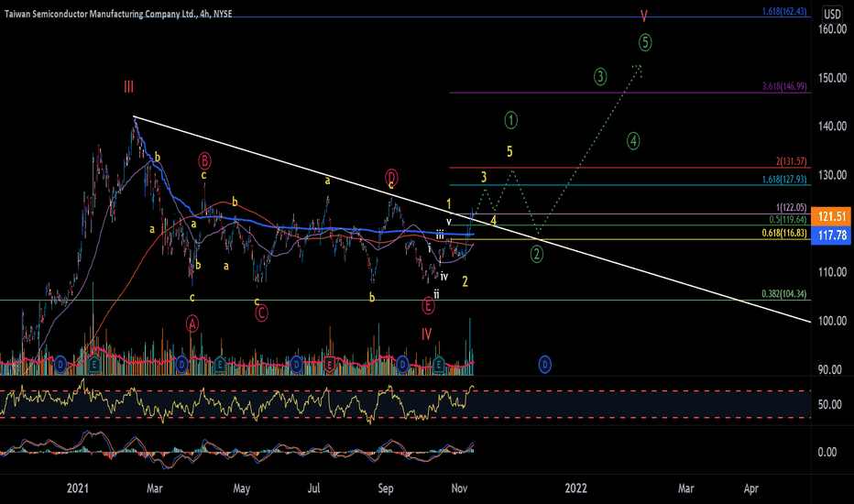Click the blue 117.78 price tag
Viewport: 854px width, 504px height.
[832, 236]
